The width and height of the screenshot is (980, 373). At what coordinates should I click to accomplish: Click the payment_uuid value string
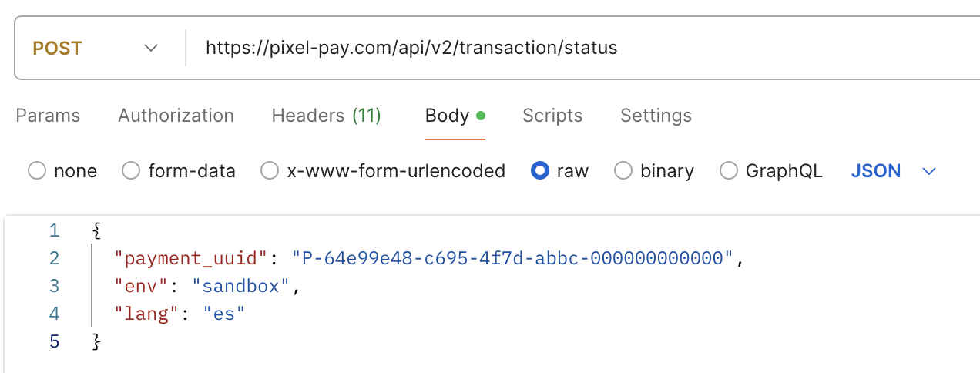pyautogui.click(x=513, y=258)
